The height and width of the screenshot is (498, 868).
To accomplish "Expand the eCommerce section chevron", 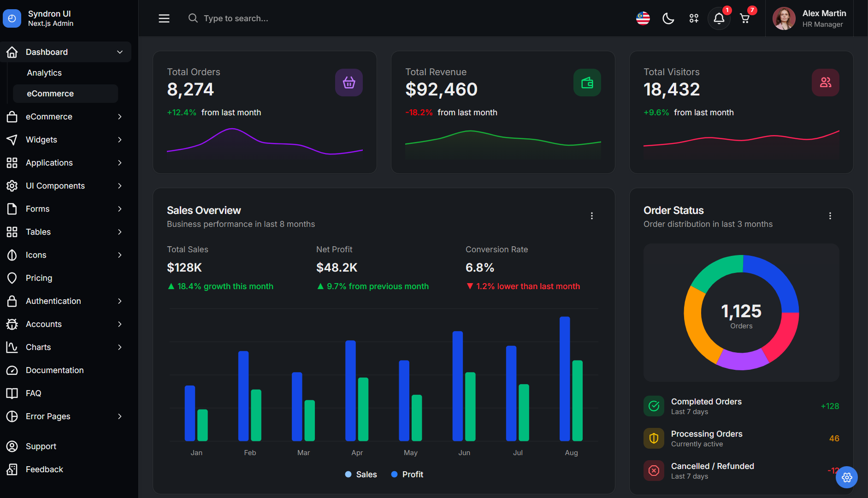I will (x=120, y=117).
